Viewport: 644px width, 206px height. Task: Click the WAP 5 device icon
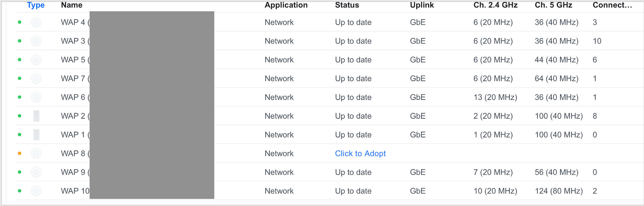click(x=36, y=60)
